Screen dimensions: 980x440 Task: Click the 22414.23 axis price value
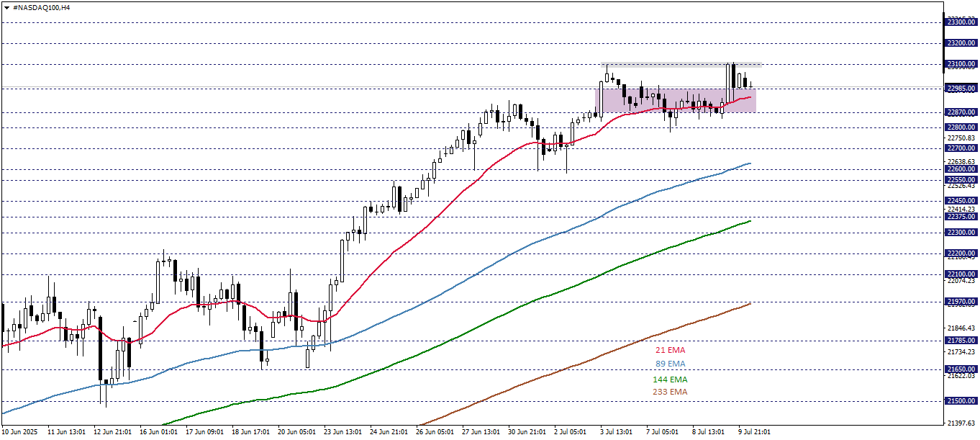click(962, 209)
